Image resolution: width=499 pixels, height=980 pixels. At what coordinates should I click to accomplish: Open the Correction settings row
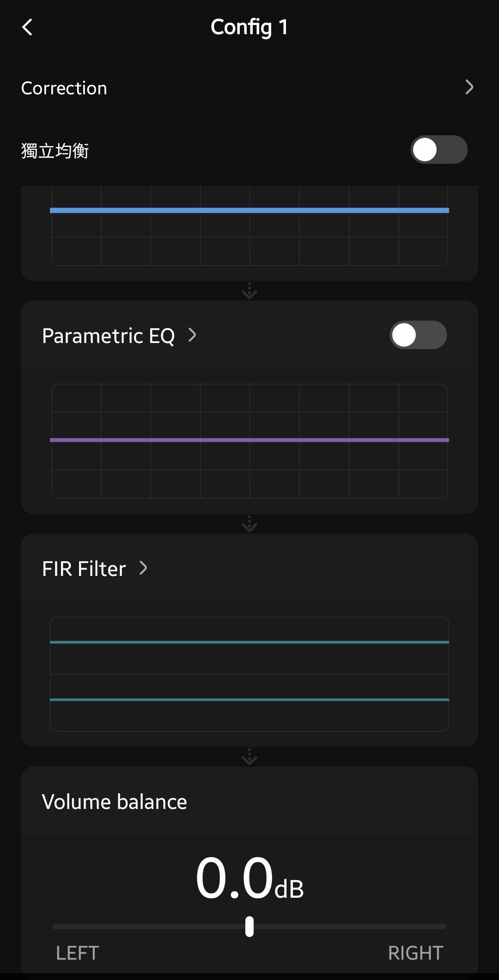(x=64, y=88)
